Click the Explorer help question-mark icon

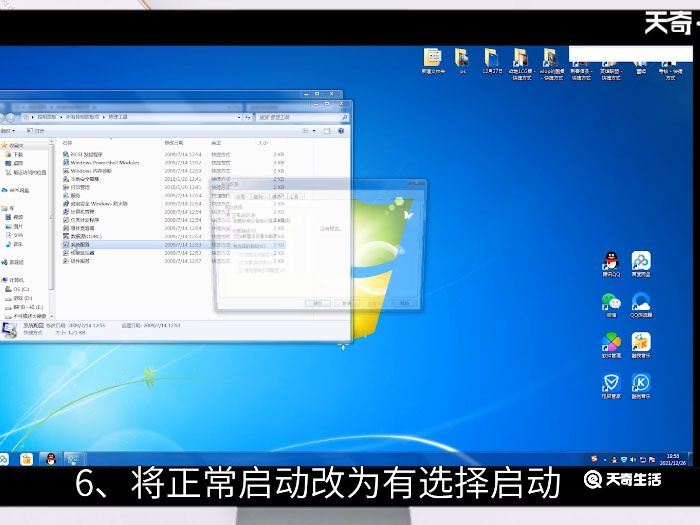click(341, 131)
